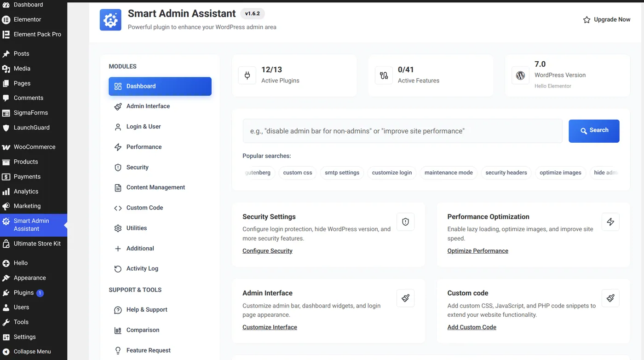Follow the Customize Interface link
Viewport: 644px width, 360px height.
pos(270,327)
